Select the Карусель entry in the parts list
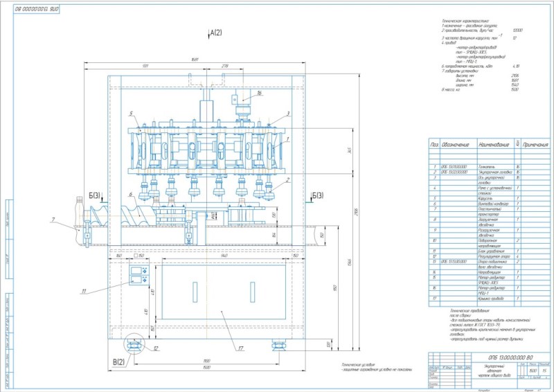 pyautogui.click(x=485, y=198)
